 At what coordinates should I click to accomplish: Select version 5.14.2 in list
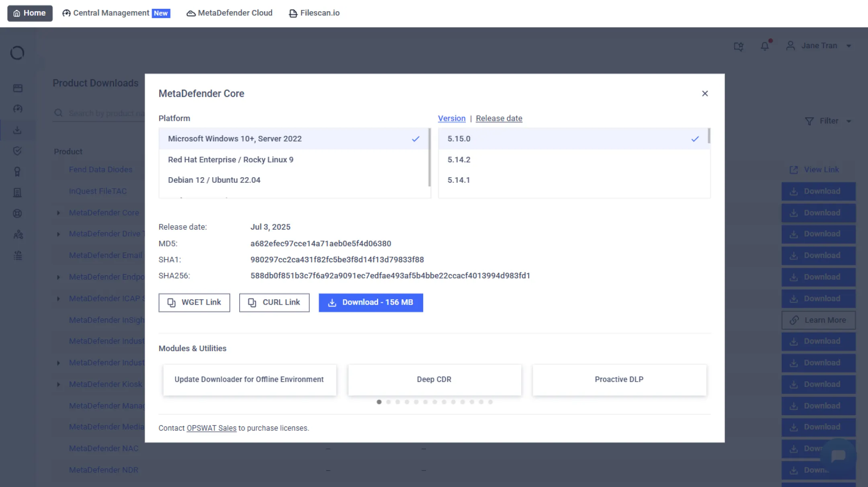[459, 160]
